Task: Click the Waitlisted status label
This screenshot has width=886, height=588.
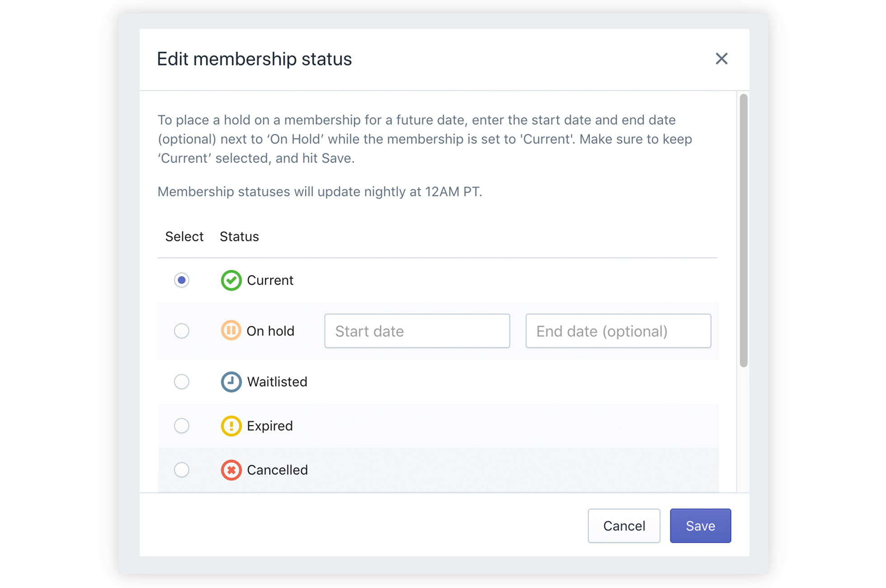Action: 277,382
